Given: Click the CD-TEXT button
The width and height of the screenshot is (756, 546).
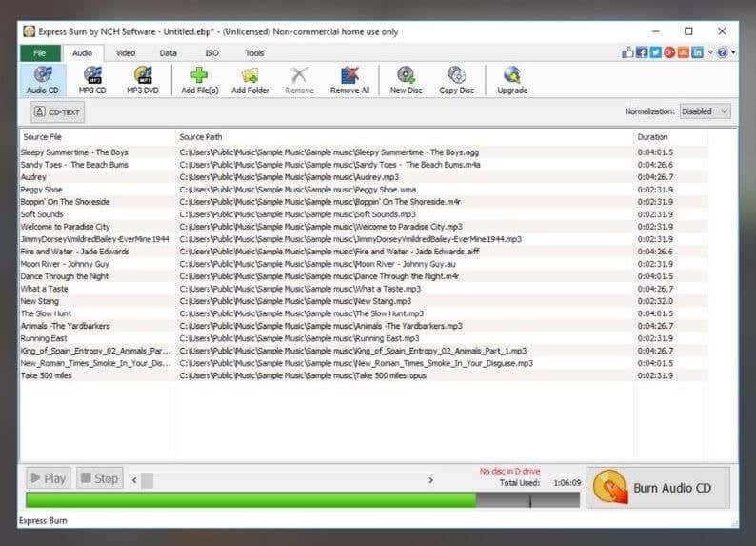Looking at the screenshot, I should coord(58,111).
